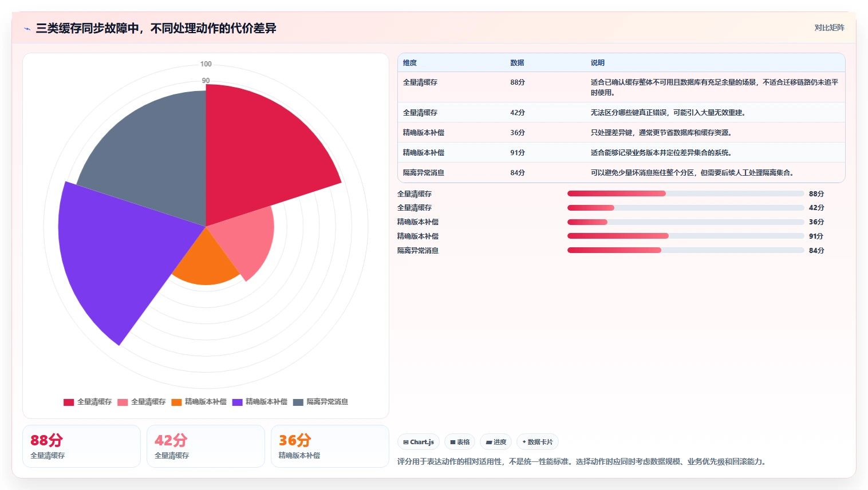The height and width of the screenshot is (490, 868).
Task: Click the 42分 cell in the table
Action: click(518, 113)
